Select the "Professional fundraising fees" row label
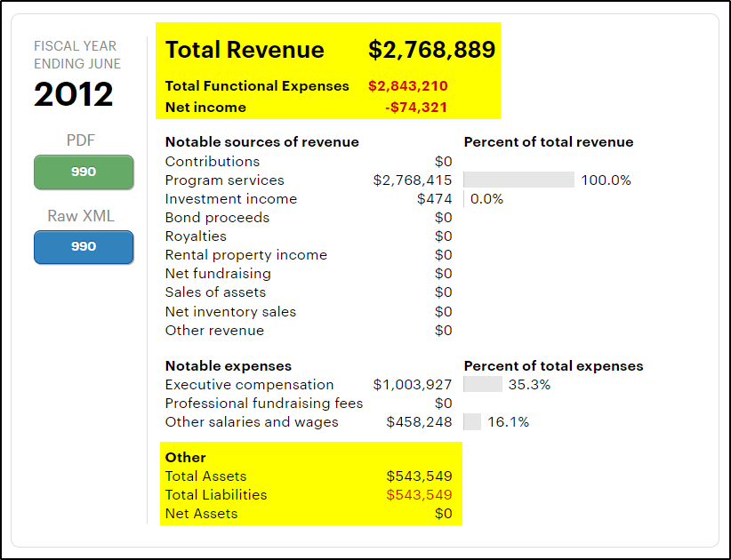 pos(264,403)
